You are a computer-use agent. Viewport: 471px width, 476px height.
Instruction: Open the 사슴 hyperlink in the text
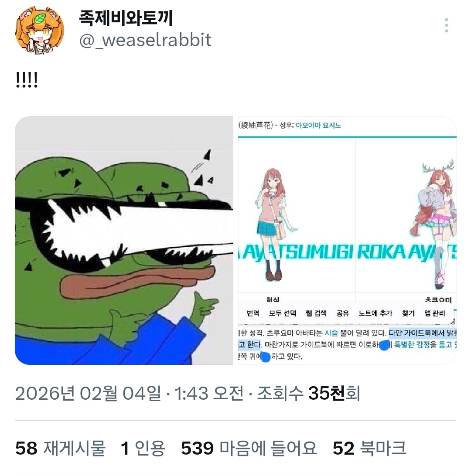point(331,333)
